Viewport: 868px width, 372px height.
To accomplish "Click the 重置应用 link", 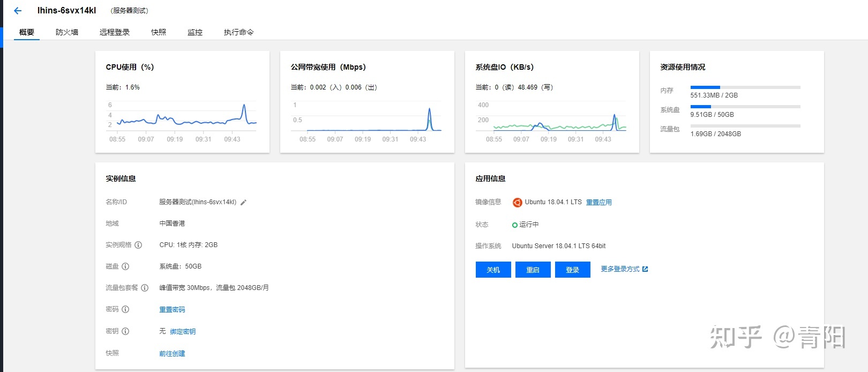I will (598, 203).
